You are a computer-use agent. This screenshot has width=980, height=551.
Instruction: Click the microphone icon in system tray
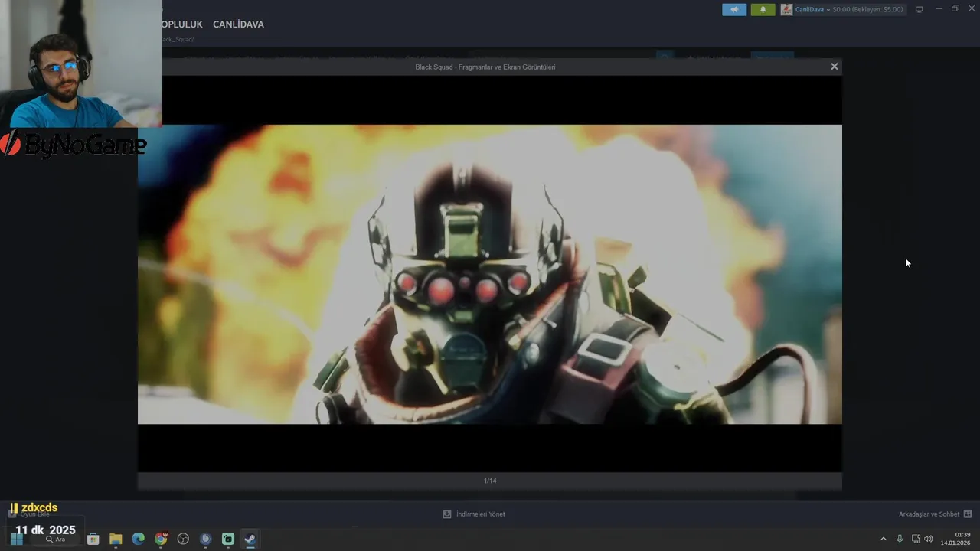click(x=900, y=539)
